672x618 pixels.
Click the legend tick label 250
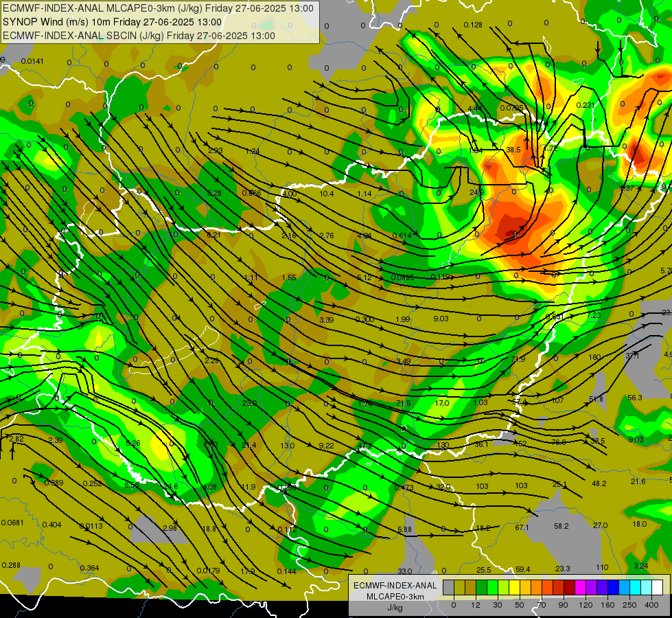tap(629, 605)
